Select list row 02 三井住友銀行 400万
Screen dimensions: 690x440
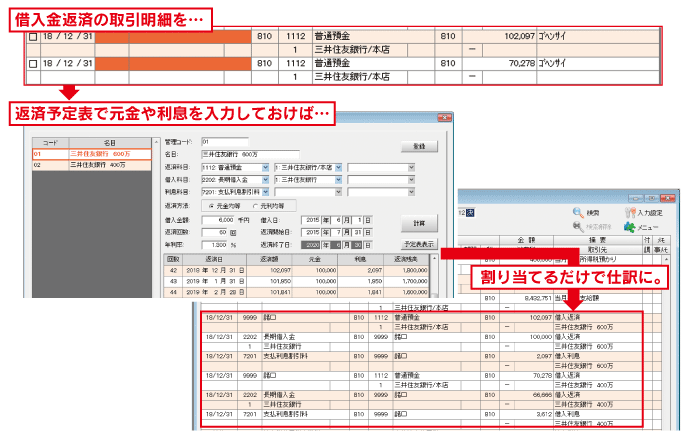(92, 165)
